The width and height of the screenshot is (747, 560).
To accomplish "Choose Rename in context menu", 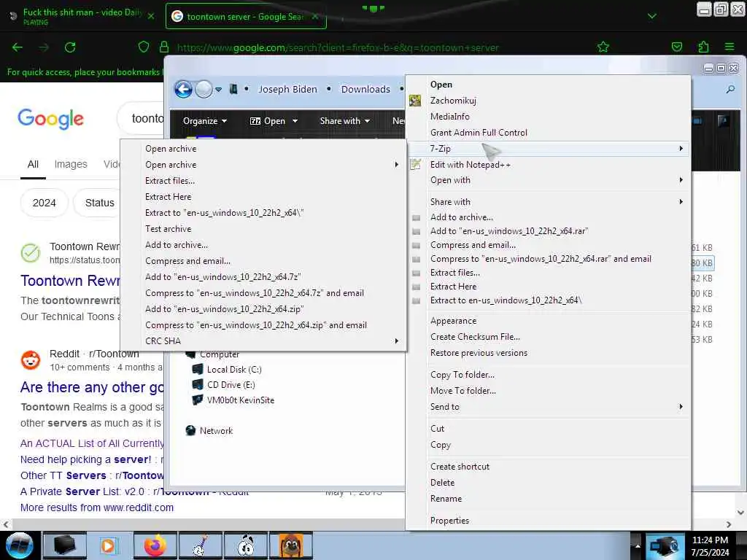I will click(446, 499).
